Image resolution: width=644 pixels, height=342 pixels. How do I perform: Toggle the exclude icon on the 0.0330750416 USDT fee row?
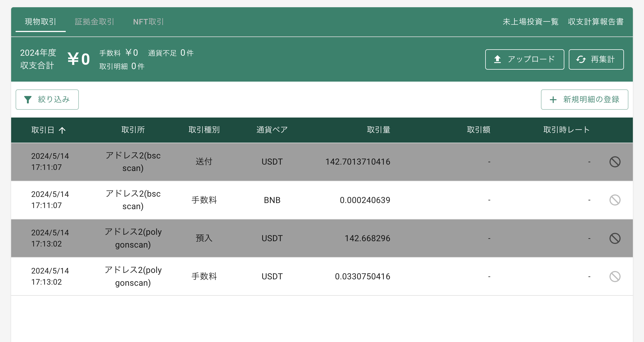[x=615, y=277]
